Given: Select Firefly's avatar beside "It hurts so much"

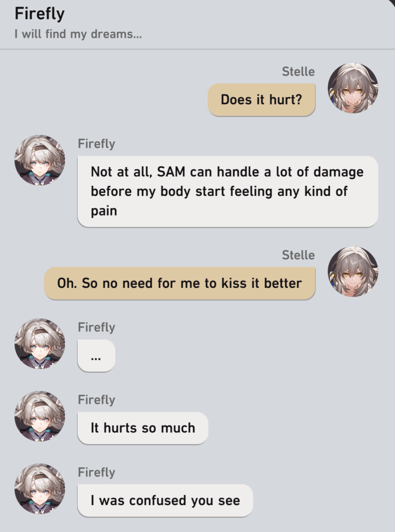Looking at the screenshot, I should pos(39,416).
